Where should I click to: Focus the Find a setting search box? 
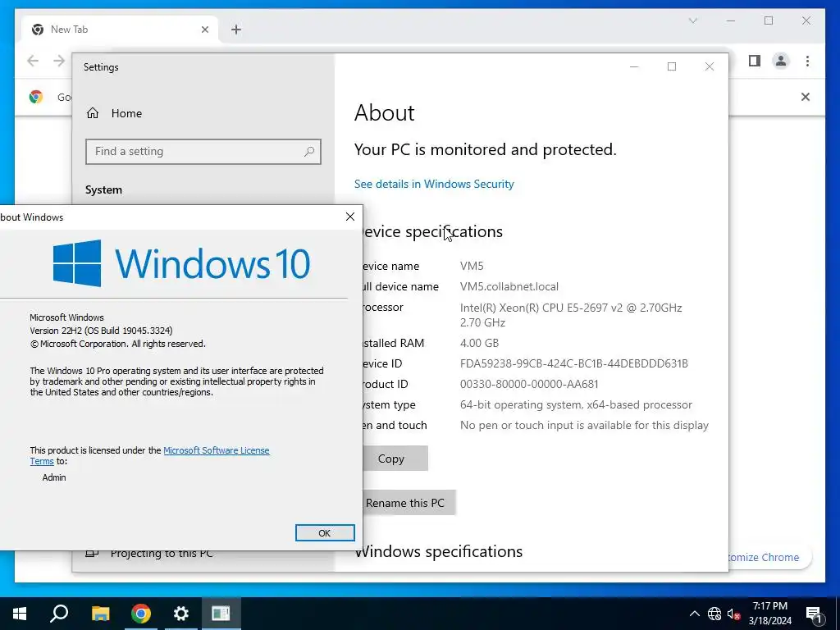pos(203,152)
